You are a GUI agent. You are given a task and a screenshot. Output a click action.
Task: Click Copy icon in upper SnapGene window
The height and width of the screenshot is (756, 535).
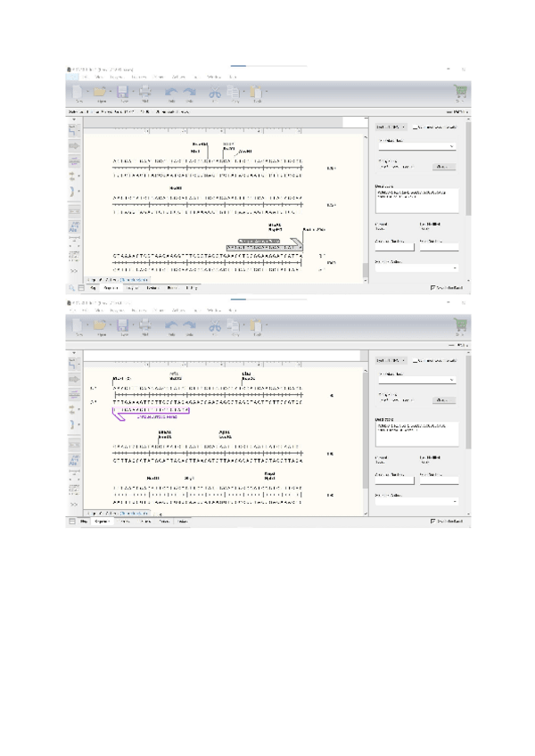[234, 92]
